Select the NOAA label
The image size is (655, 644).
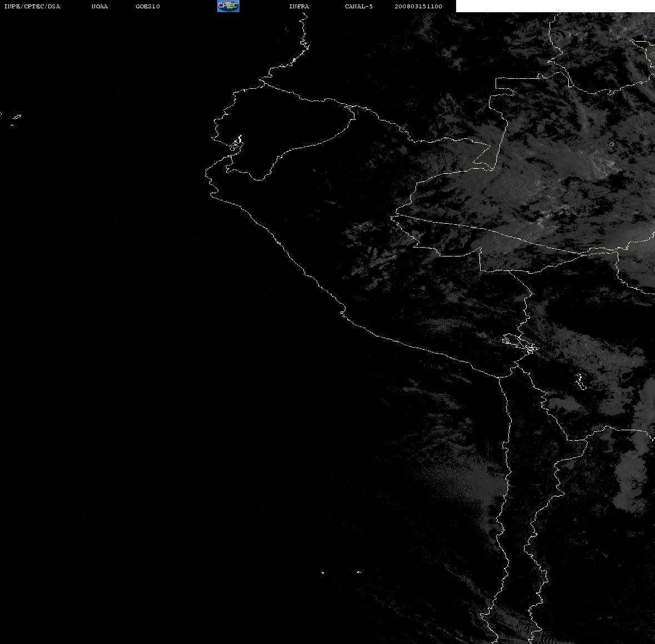[x=99, y=6]
